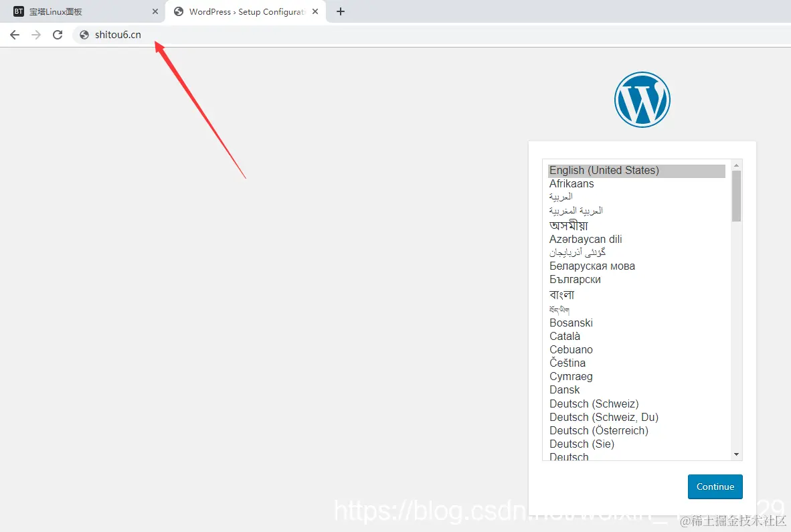Screen dimensions: 791x532
Task: Select Dansk language
Action: click(x=636, y=389)
